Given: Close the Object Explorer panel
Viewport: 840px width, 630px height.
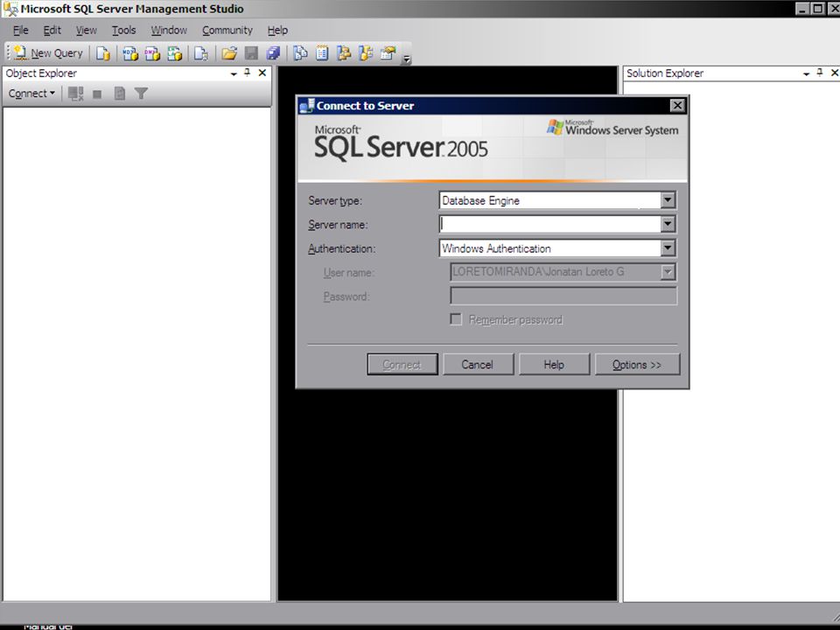Looking at the screenshot, I should [x=262, y=73].
